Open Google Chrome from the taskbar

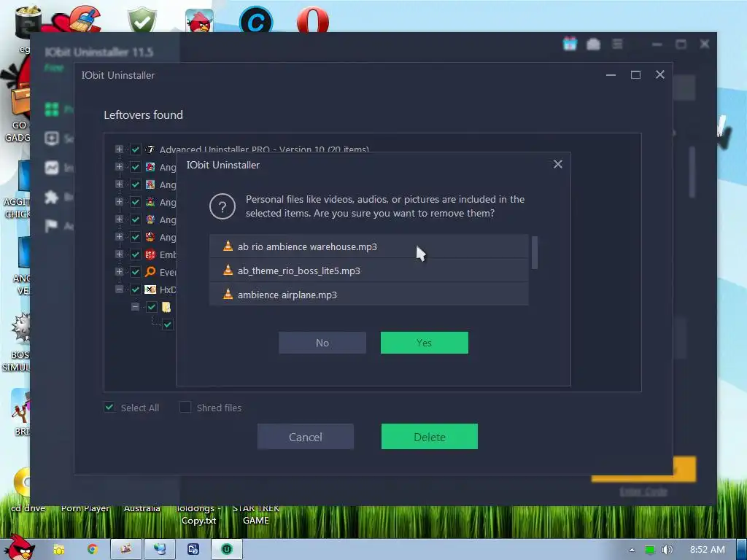(x=92, y=550)
